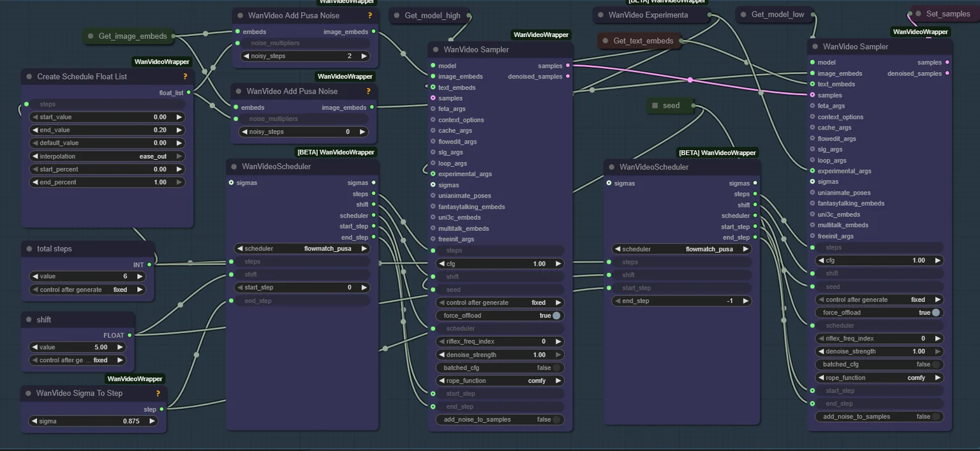Click the shift FLOAT output port

click(130, 335)
